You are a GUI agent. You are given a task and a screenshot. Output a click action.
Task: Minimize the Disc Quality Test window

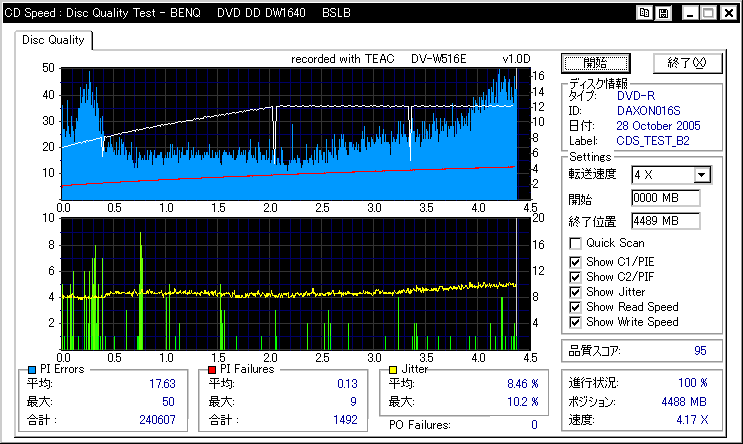[690, 13]
